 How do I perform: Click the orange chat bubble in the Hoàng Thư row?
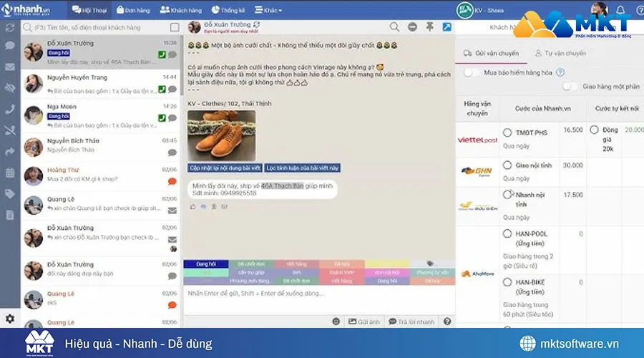[172, 181]
